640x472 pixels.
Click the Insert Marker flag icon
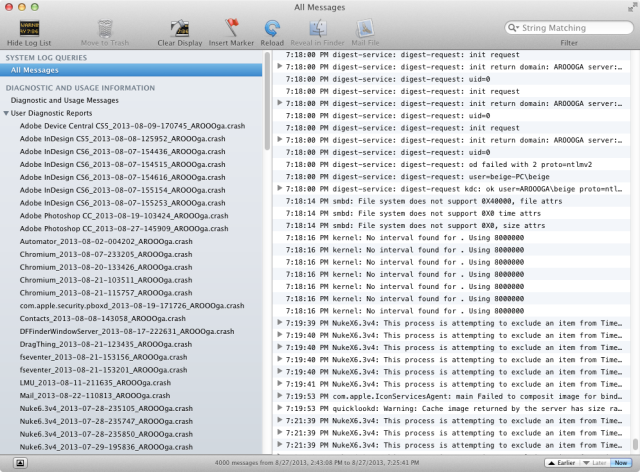231,28
